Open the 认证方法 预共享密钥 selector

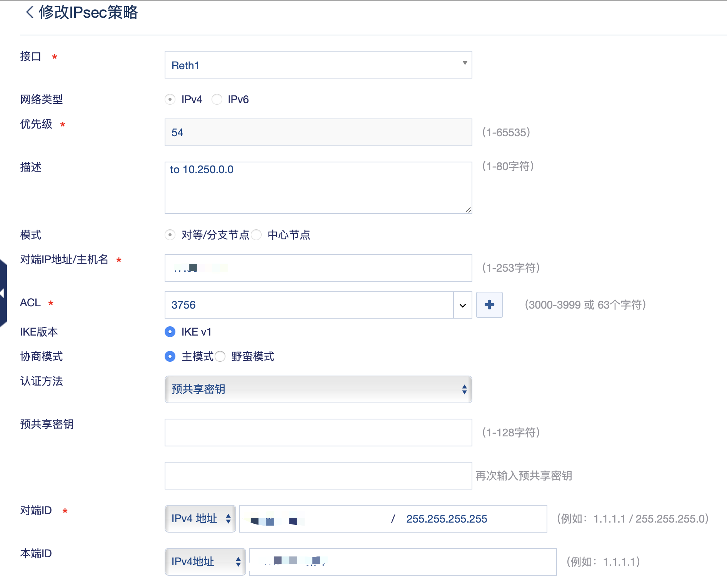pos(318,389)
